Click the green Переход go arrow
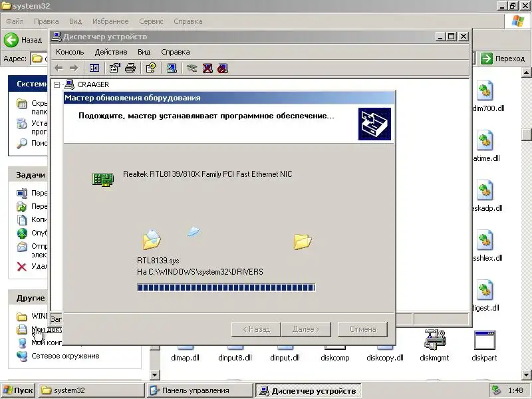 487,59
